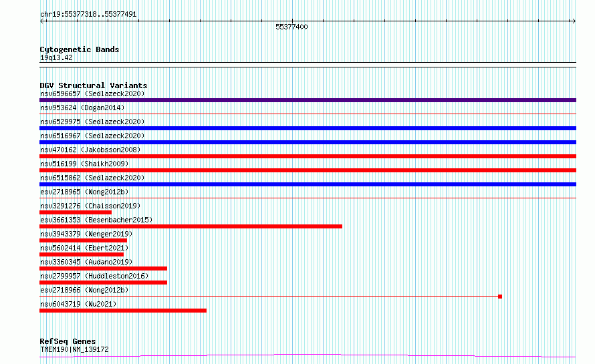Image resolution: width=595 pixels, height=364 pixels.
Task: Open the nsv3943379 (Wenger2019) label
Action: point(86,234)
